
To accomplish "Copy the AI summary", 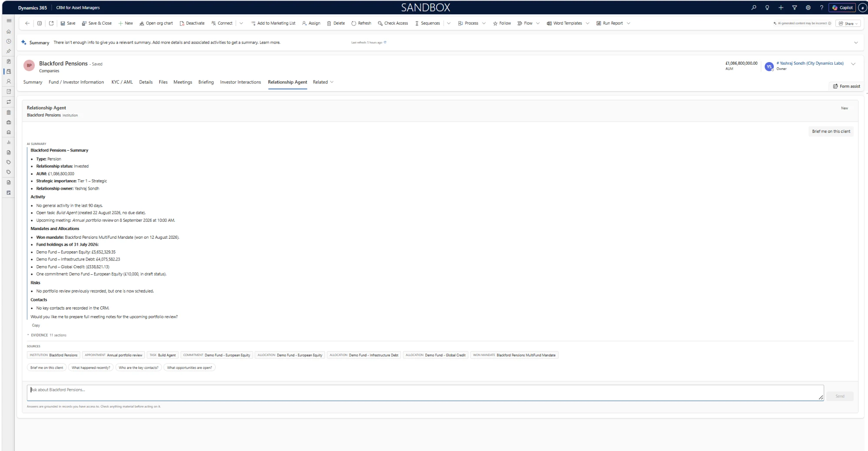I will coord(36,325).
